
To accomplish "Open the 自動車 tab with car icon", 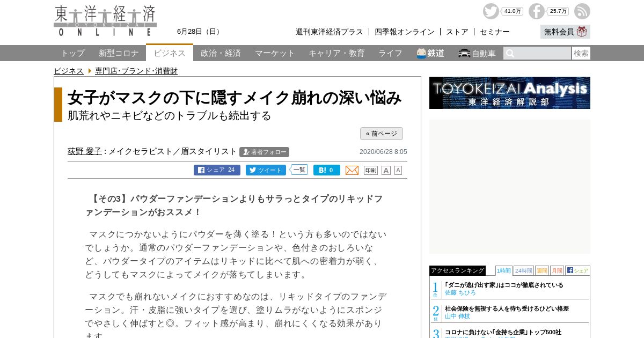I will [x=477, y=53].
